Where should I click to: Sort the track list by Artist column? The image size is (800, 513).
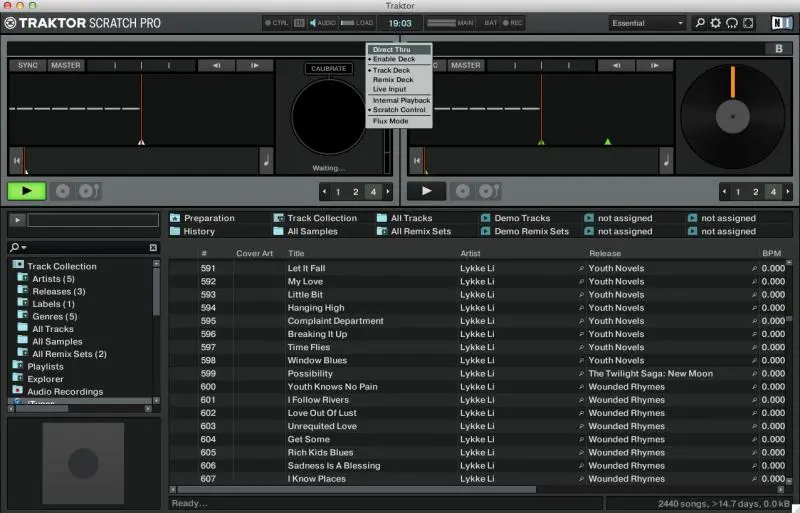[470, 253]
